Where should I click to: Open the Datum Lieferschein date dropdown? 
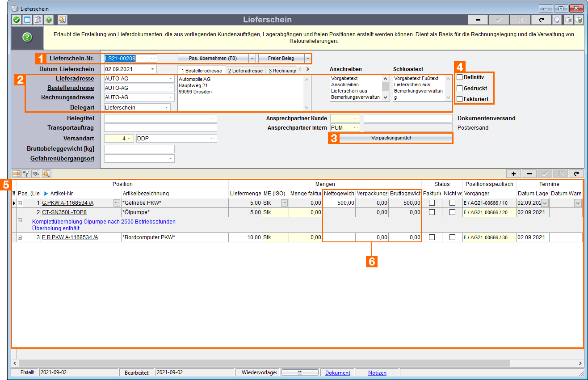[x=152, y=69]
